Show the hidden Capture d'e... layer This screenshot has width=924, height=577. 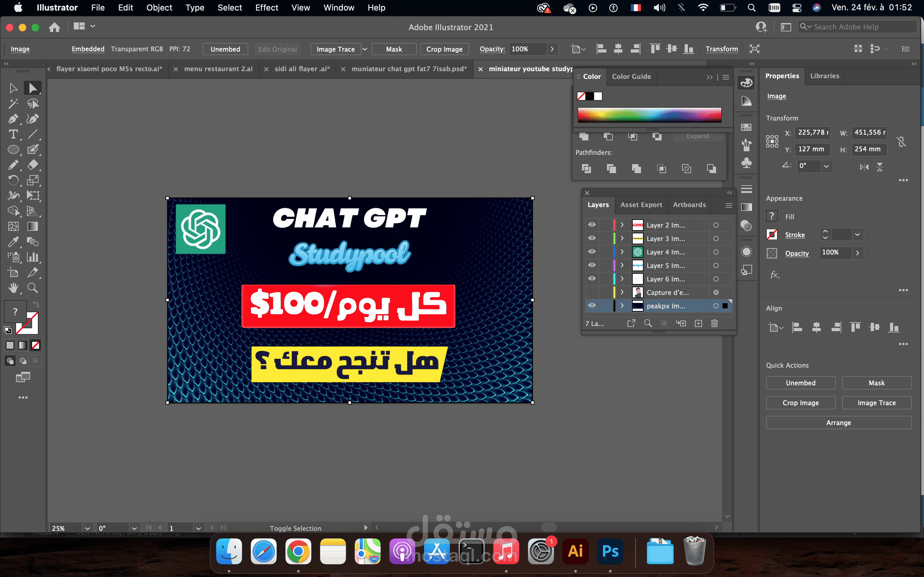592,292
